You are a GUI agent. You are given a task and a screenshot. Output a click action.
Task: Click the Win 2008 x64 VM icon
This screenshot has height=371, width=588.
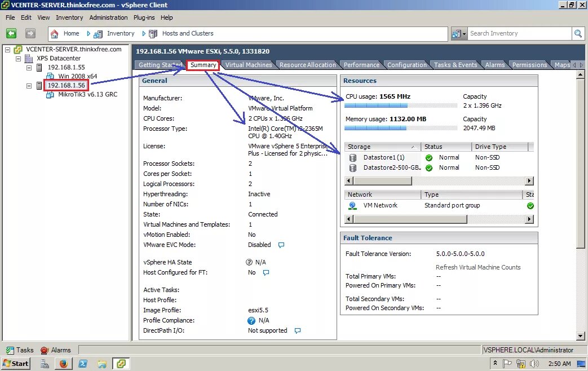click(50, 77)
